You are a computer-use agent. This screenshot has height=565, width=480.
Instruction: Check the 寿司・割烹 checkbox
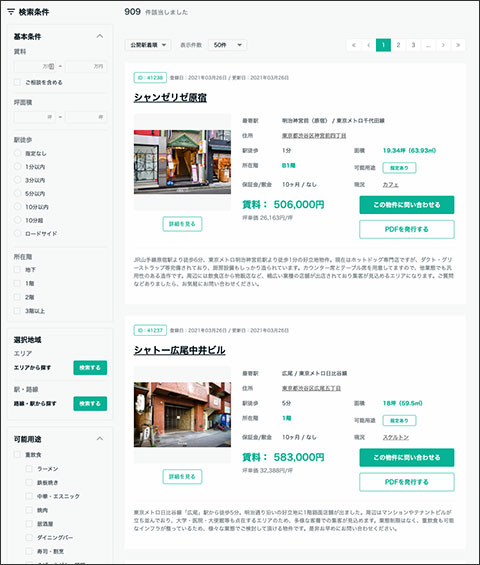click(x=29, y=551)
